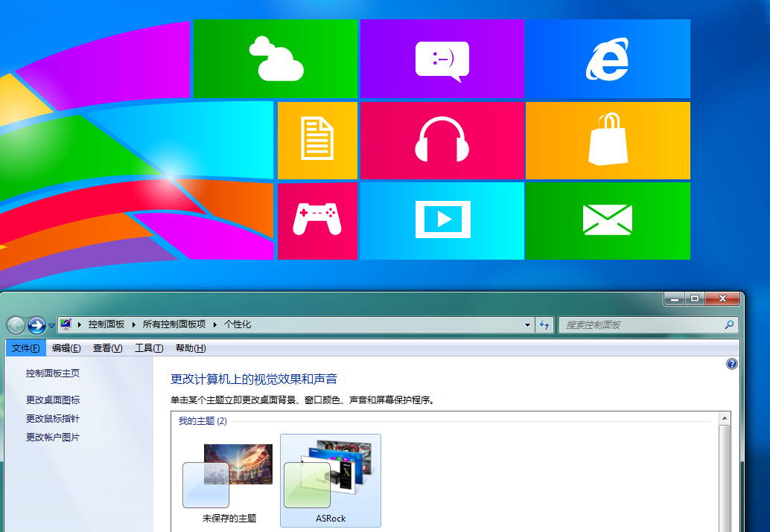Open the Mail envelope tile
The height and width of the screenshot is (532, 770).
608,220
